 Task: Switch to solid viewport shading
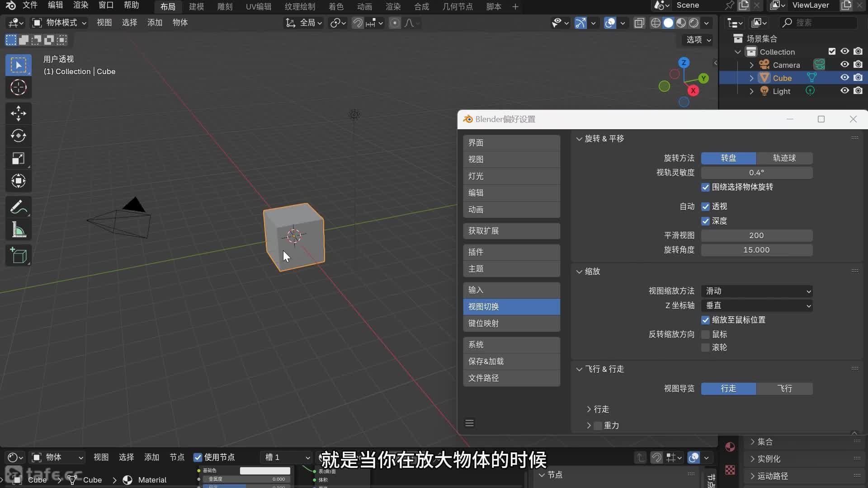click(x=668, y=23)
